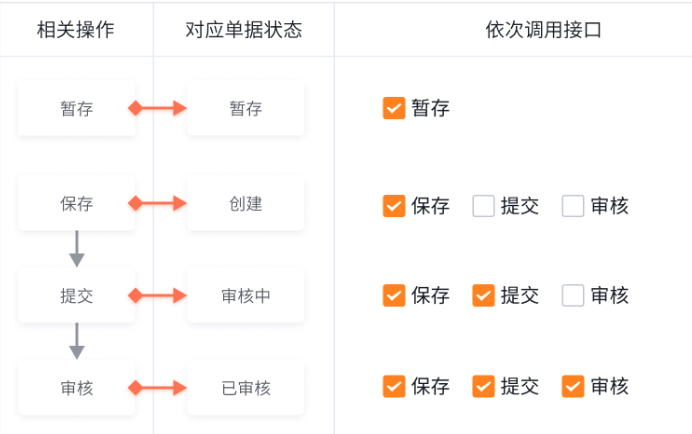Click the 依次调用接口 column header

tap(543, 30)
